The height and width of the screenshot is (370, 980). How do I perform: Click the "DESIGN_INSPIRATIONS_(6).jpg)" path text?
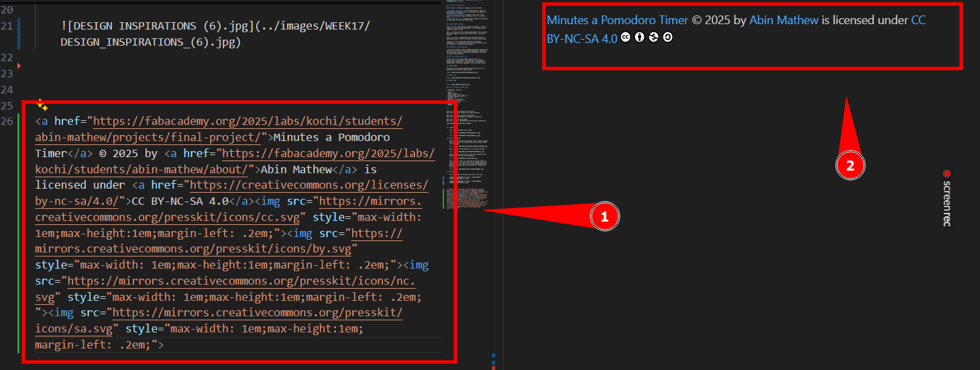click(x=150, y=42)
